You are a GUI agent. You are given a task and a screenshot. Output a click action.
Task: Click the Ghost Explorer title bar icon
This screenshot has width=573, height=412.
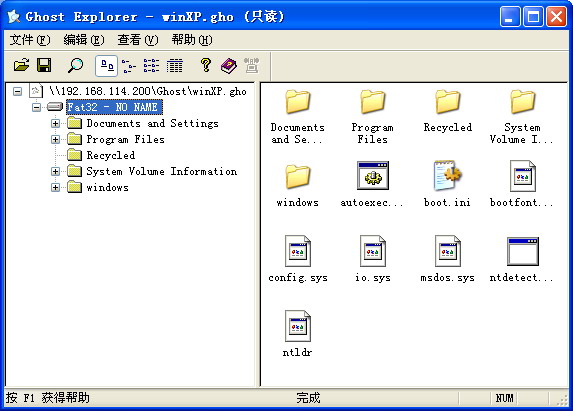coord(14,16)
